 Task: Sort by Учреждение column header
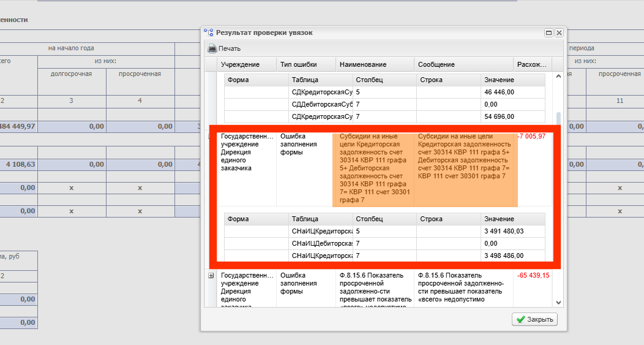point(247,64)
